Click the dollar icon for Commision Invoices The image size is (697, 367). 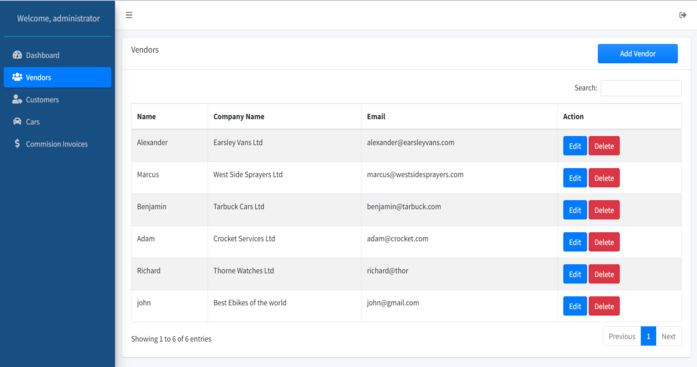17,144
